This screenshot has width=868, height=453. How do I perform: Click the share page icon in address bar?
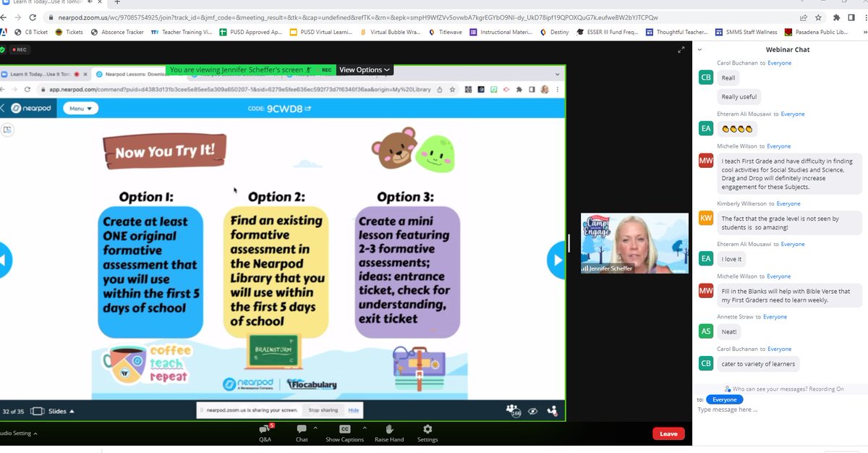click(x=804, y=17)
